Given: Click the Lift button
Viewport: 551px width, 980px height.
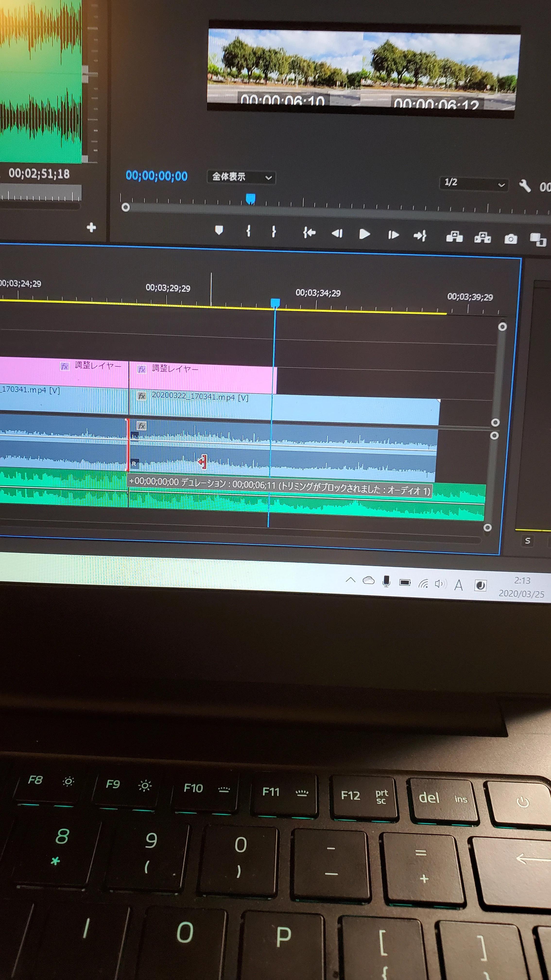Looking at the screenshot, I should click(x=454, y=237).
